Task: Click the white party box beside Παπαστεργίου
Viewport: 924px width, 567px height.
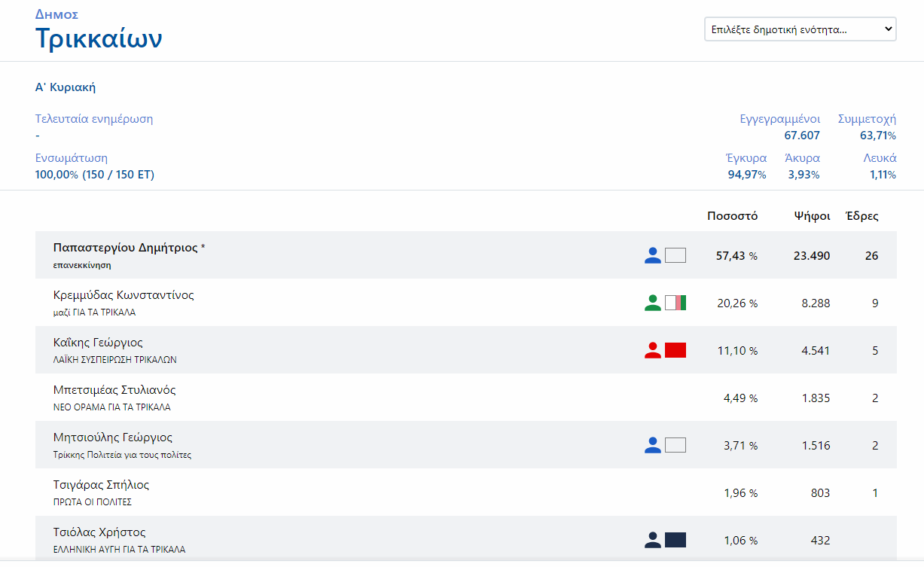Action: [x=675, y=255]
